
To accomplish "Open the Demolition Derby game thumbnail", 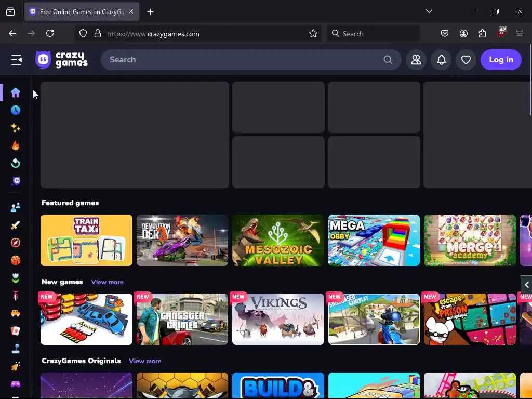I will tap(182, 240).
